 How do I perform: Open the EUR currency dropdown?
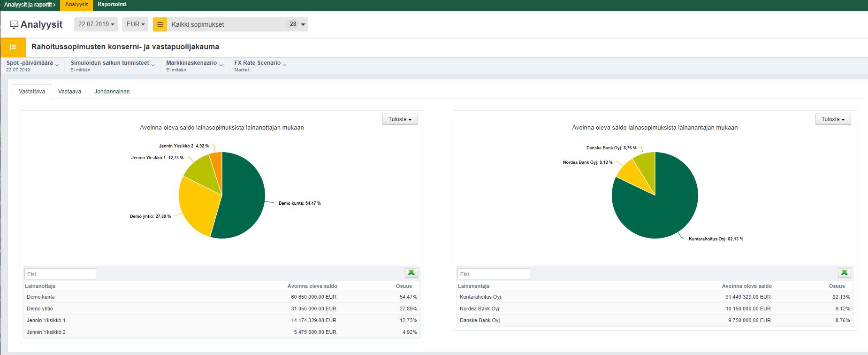tap(135, 24)
